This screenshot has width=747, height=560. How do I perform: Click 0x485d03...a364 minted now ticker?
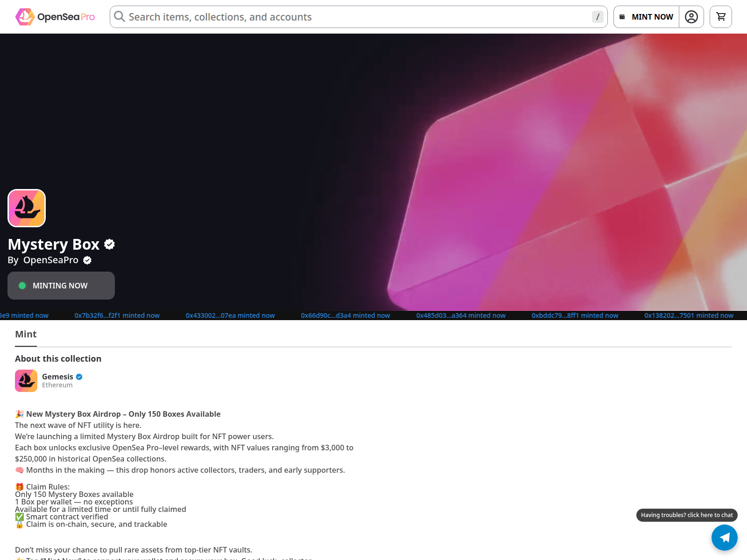461,315
